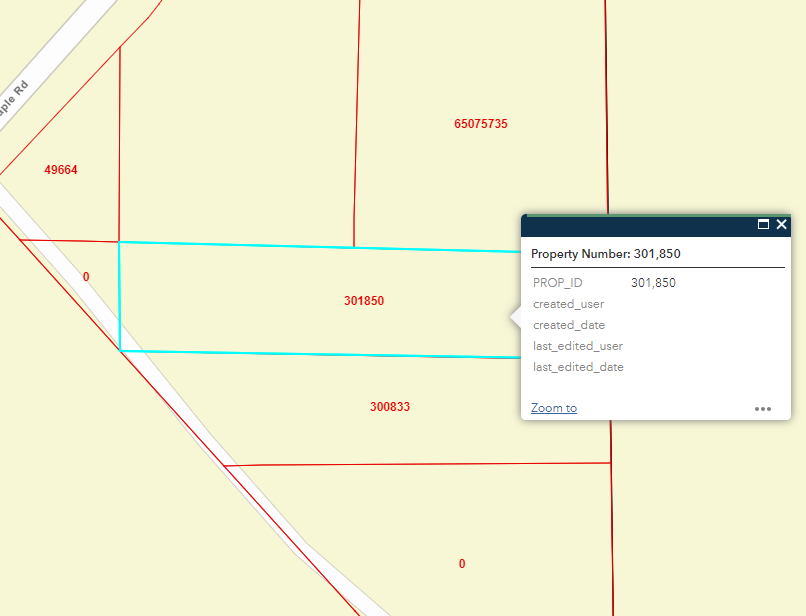Maximize the property popup window

pyautogui.click(x=764, y=225)
